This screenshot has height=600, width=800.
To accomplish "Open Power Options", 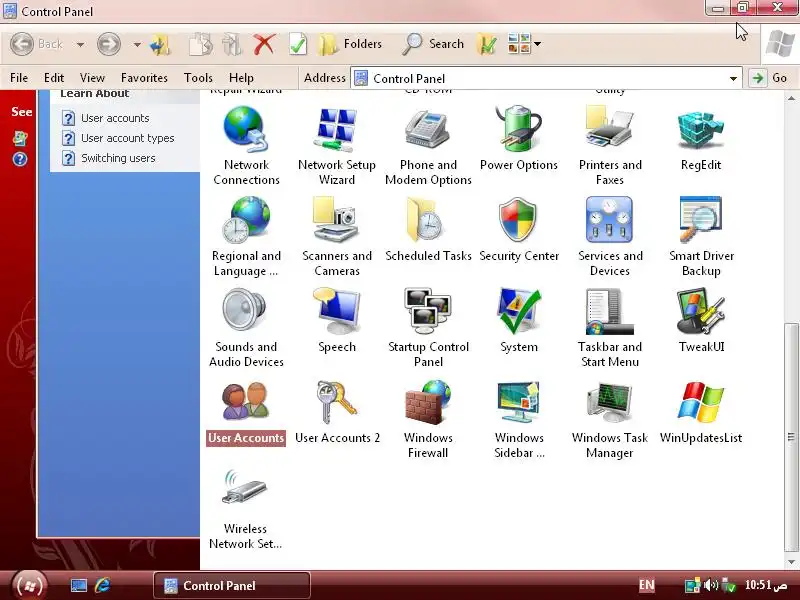I will pos(519,138).
